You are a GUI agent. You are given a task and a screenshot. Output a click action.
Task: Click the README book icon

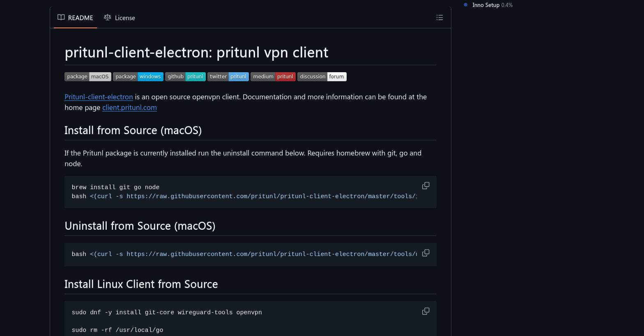[61, 18]
